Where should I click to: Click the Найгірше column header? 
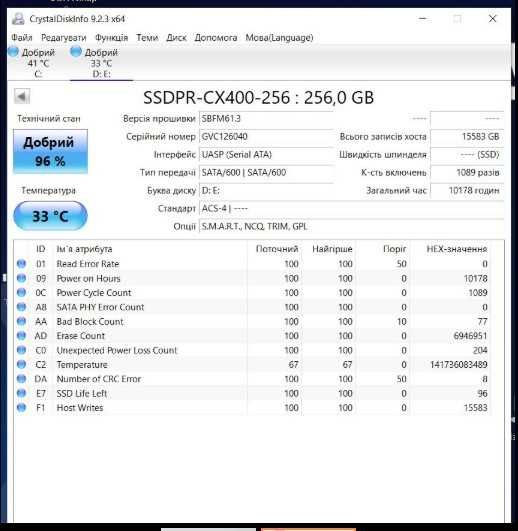click(332, 249)
